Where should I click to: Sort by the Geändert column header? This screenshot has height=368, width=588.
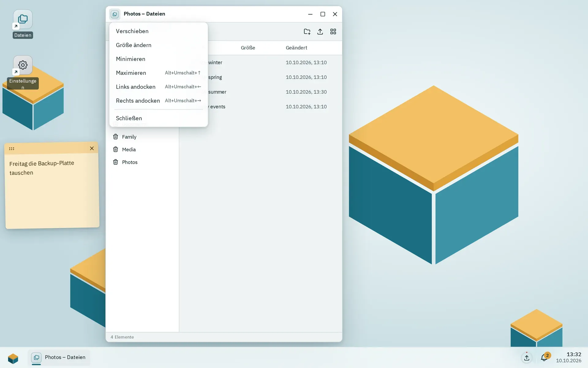pos(296,48)
